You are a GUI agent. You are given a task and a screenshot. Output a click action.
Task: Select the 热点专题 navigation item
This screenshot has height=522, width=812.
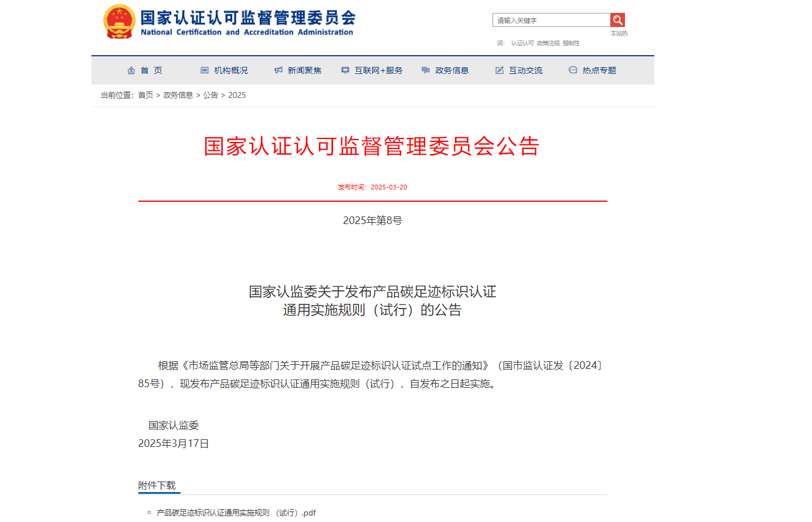point(599,70)
